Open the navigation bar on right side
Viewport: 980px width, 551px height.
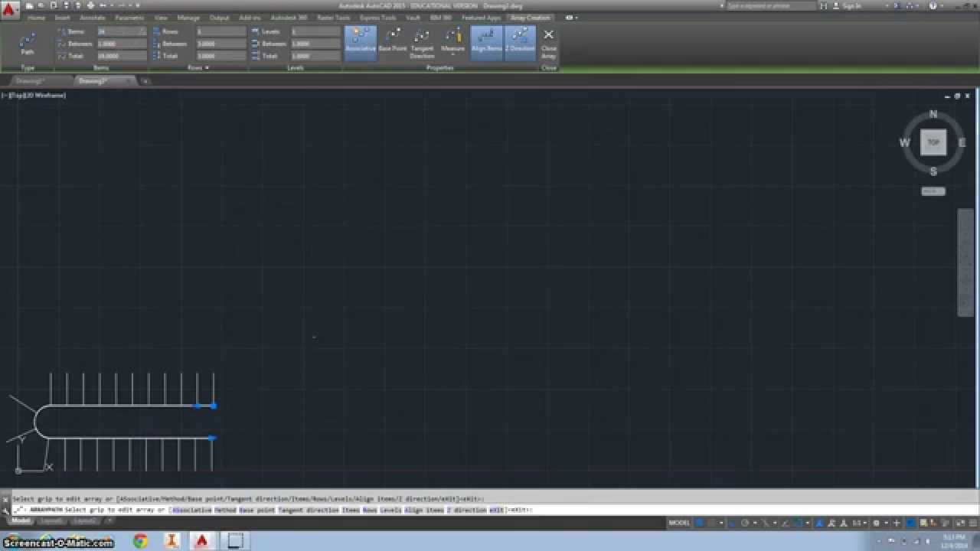coord(965,262)
